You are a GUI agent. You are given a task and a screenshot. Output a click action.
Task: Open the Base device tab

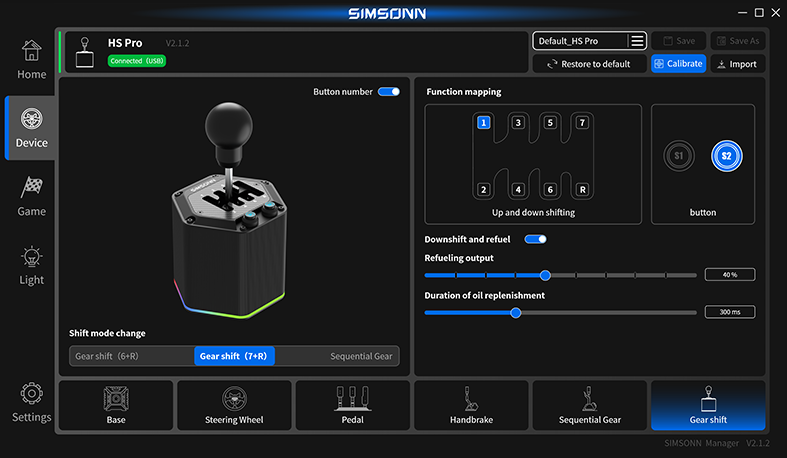click(116, 405)
